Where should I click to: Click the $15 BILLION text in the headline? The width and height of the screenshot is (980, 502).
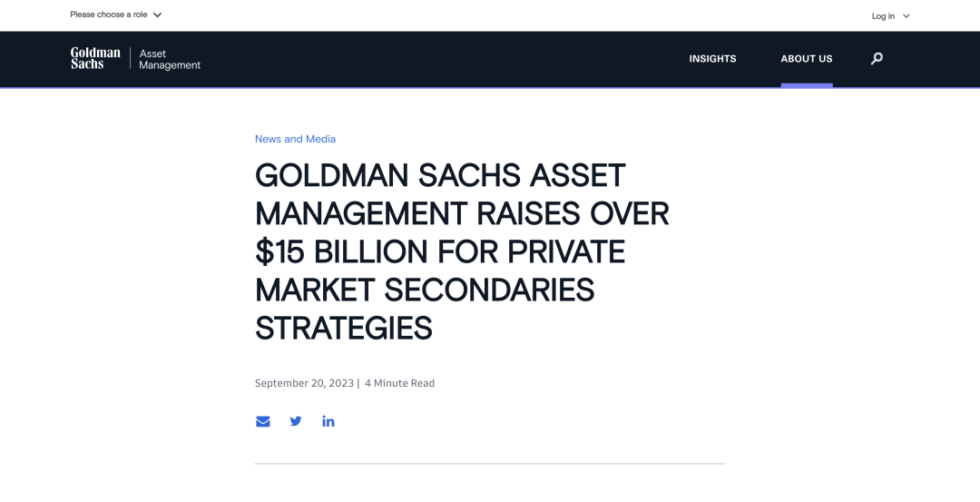342,252
